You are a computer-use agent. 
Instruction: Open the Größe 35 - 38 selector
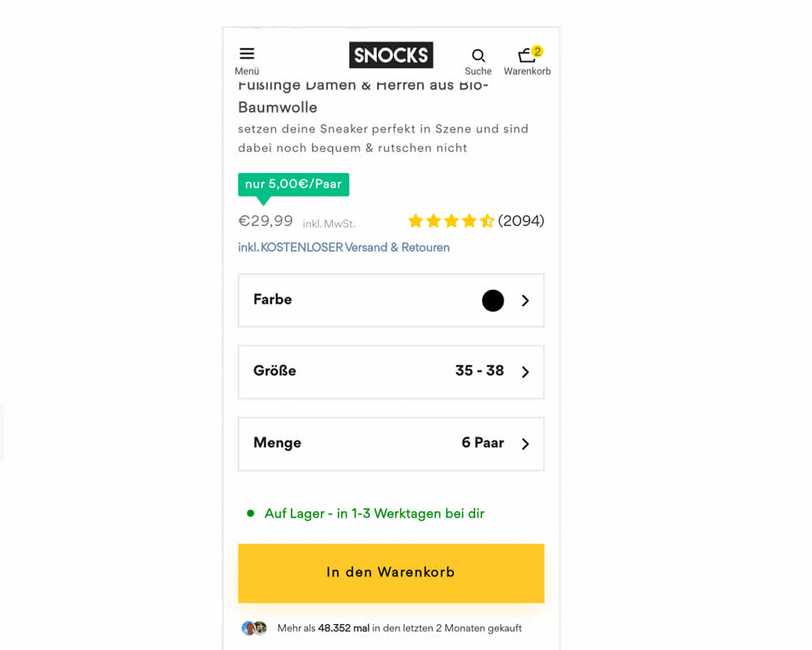[391, 372]
